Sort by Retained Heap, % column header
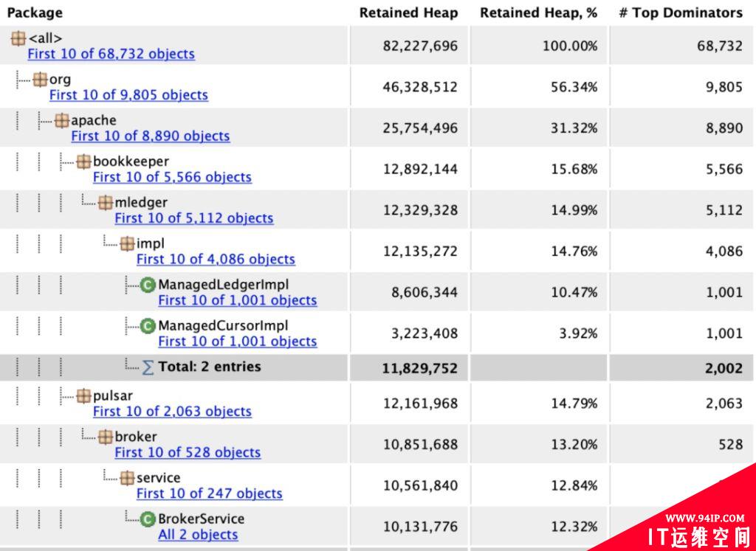This screenshot has width=756, height=551. [538, 13]
